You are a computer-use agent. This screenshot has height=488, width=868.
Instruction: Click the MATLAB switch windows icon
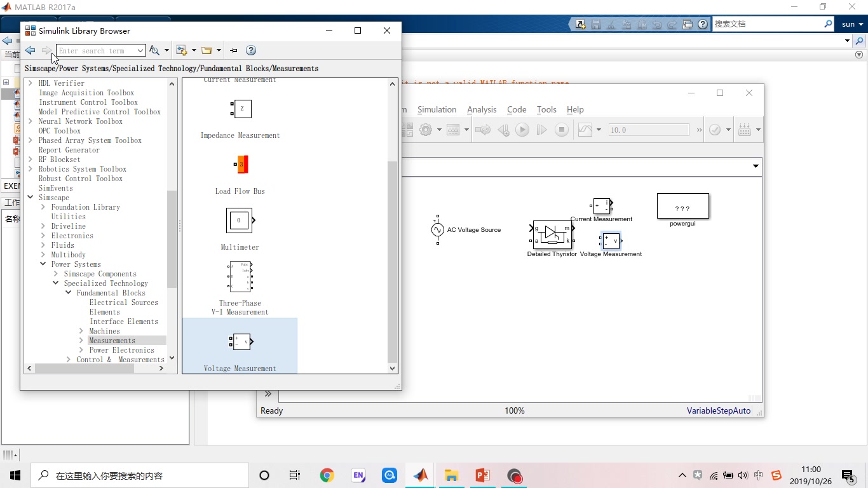point(688,24)
